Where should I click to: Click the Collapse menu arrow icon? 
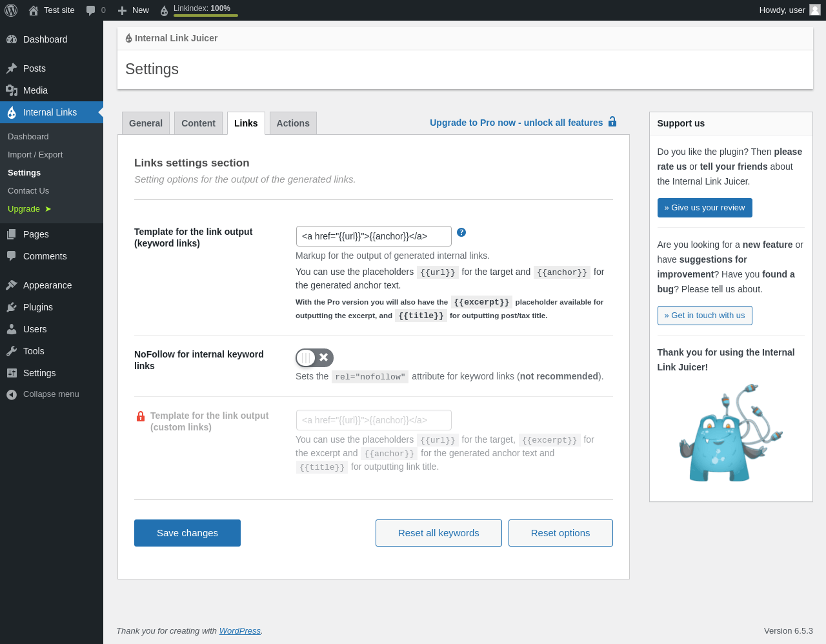pyautogui.click(x=12, y=394)
